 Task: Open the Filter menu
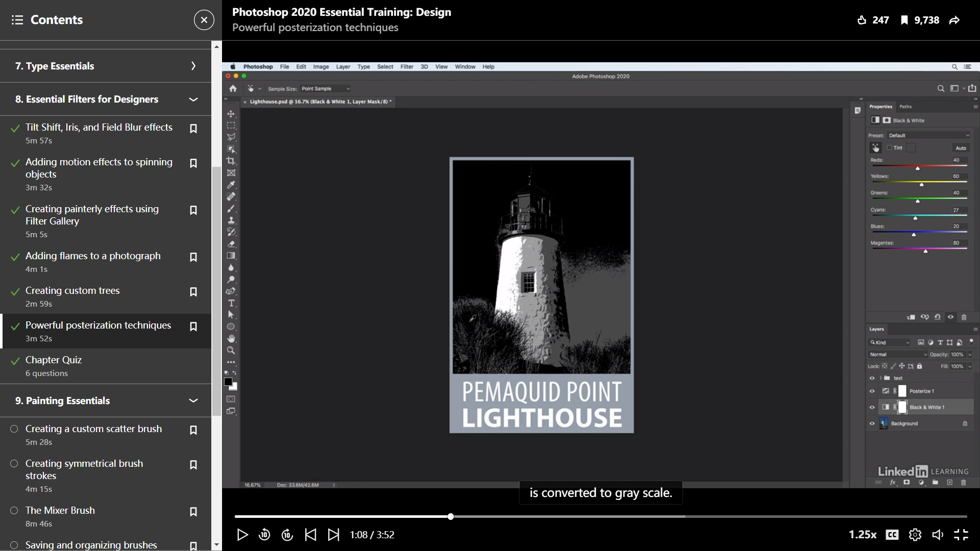tap(407, 66)
